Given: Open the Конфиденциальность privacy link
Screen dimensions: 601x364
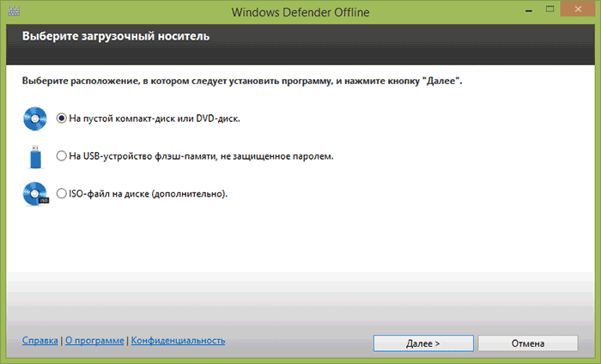Looking at the screenshot, I should 178,340.
